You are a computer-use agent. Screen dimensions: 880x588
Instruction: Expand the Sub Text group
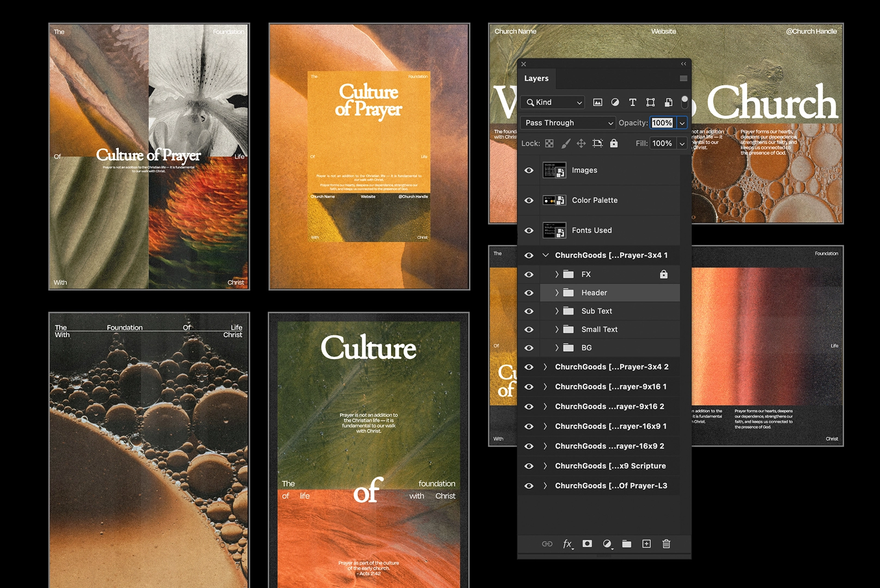coord(557,311)
